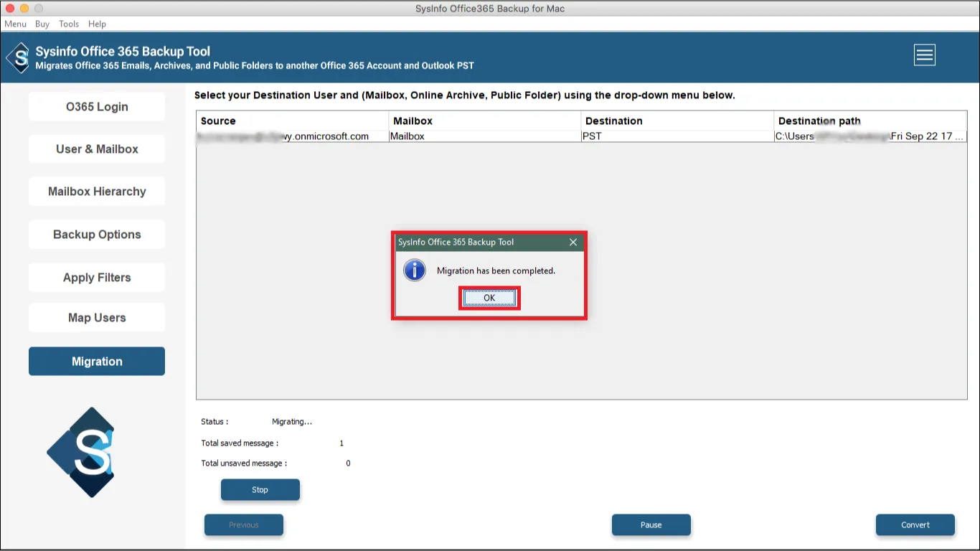Open the Help menu

pos(97,24)
